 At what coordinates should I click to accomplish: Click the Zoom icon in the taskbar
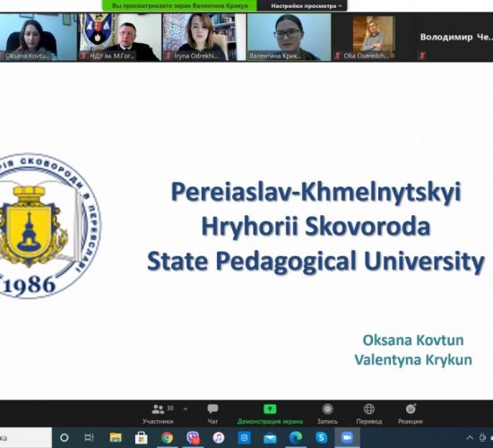coord(347,437)
